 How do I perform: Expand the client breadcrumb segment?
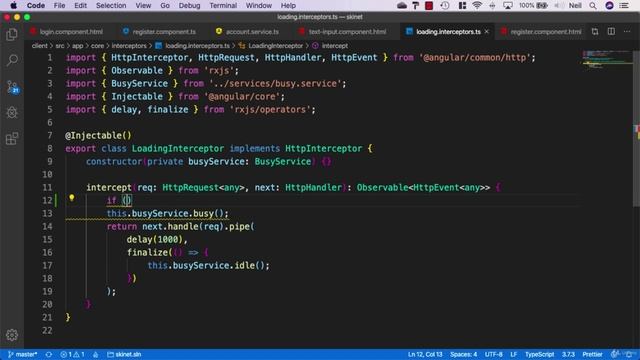tap(39, 46)
